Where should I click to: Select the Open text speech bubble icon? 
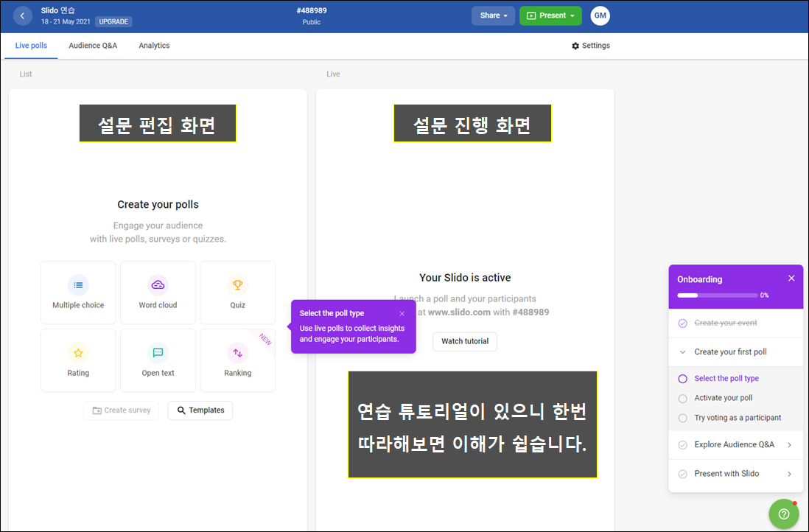[158, 353]
